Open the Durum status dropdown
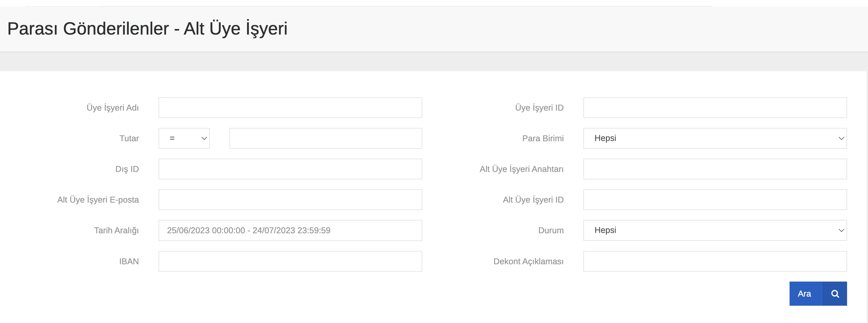 tap(715, 230)
